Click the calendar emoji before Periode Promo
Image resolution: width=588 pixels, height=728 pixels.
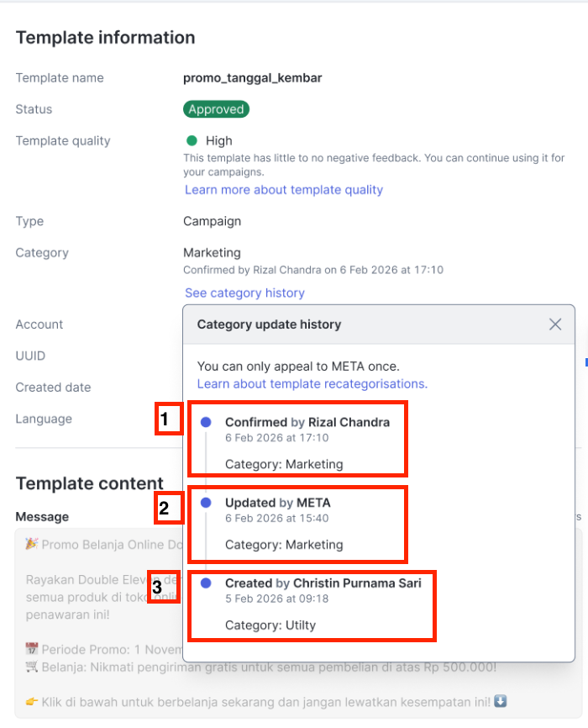click(x=32, y=650)
